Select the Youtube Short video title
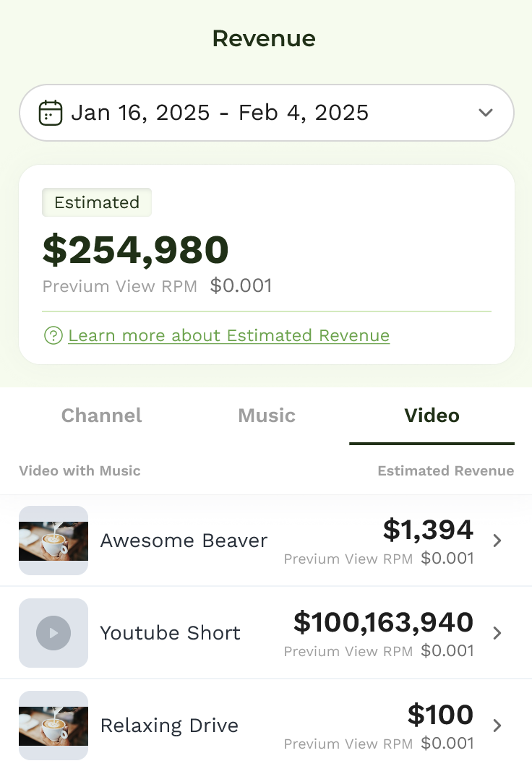 tap(170, 633)
